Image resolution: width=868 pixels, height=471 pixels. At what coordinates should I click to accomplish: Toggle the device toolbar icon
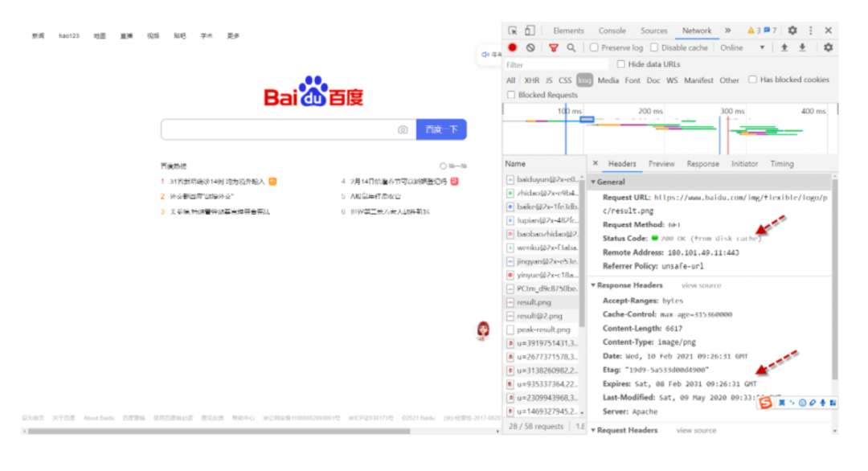coord(530,30)
